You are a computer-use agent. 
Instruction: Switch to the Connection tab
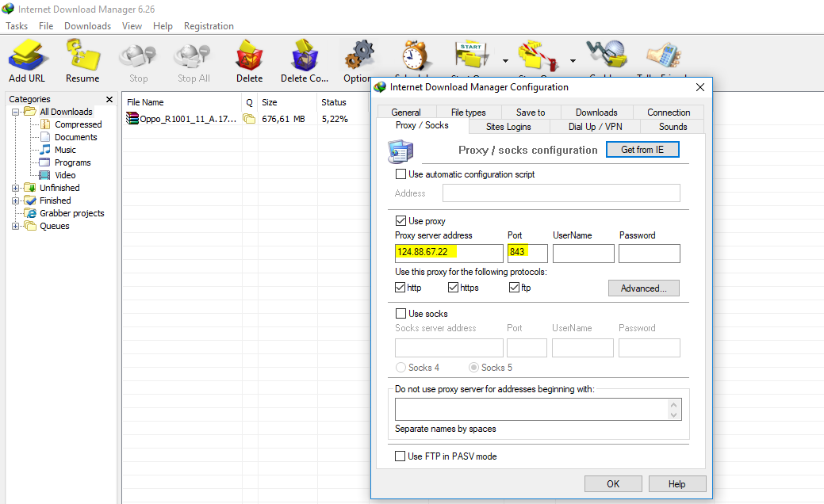(669, 113)
